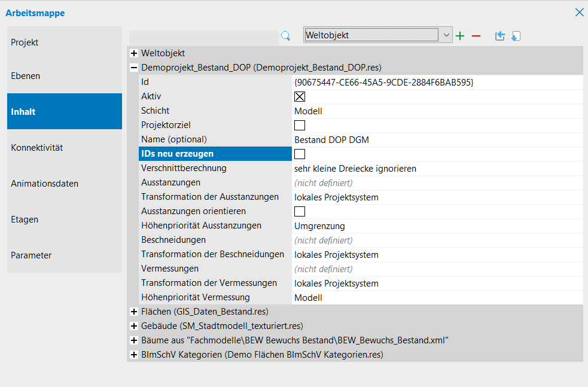The image size is (588, 387).
Task: Expand Gebäude (SM_Stadtmodell_texturiert.res) node
Action: coord(134,327)
